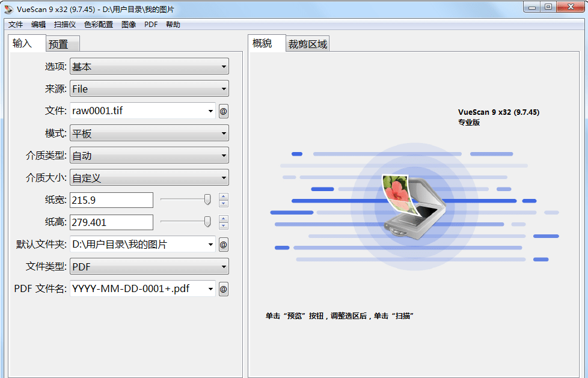Select the 输入 tab

click(26, 43)
